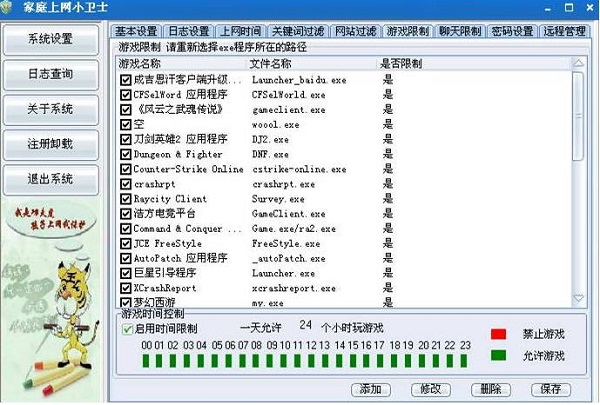Image resolution: width=600 pixels, height=405 pixels.
Task: Click the 游戏名称 column header
Action: point(181,64)
